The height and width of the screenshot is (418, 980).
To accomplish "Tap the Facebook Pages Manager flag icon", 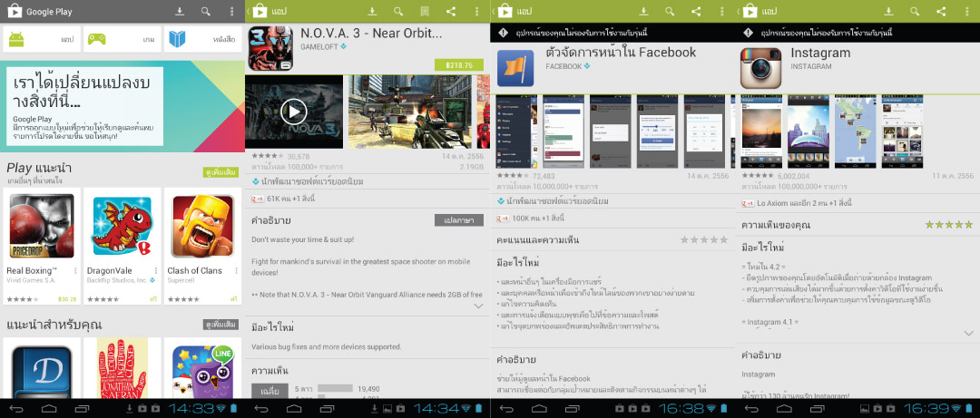I will pyautogui.click(x=515, y=68).
